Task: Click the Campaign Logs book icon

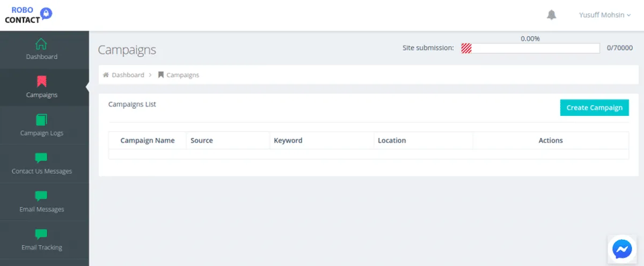Action: (x=41, y=120)
